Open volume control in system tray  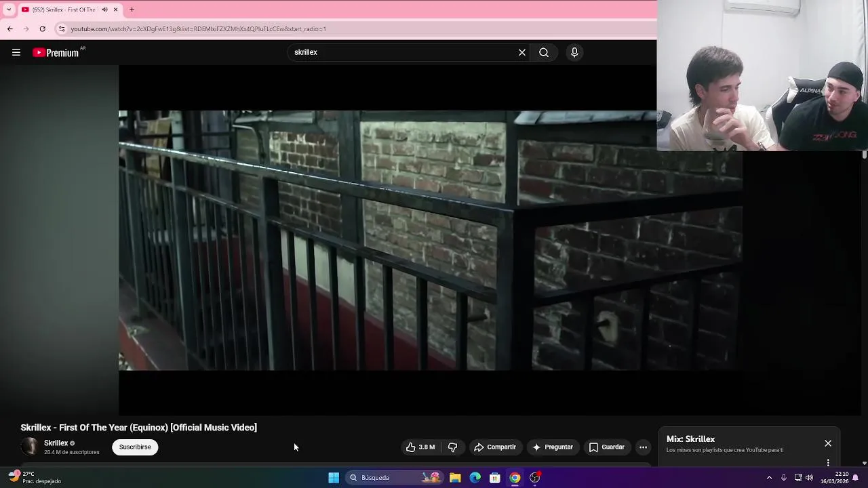point(809,478)
